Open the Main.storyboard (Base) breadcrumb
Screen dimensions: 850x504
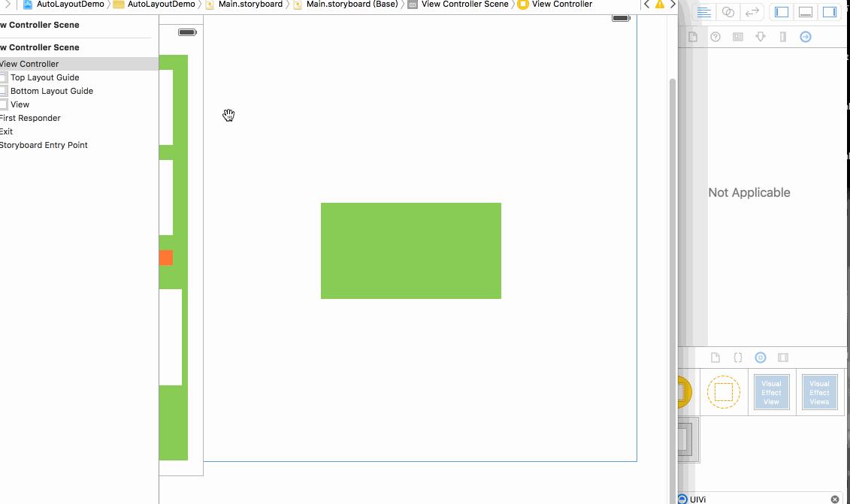[346, 5]
